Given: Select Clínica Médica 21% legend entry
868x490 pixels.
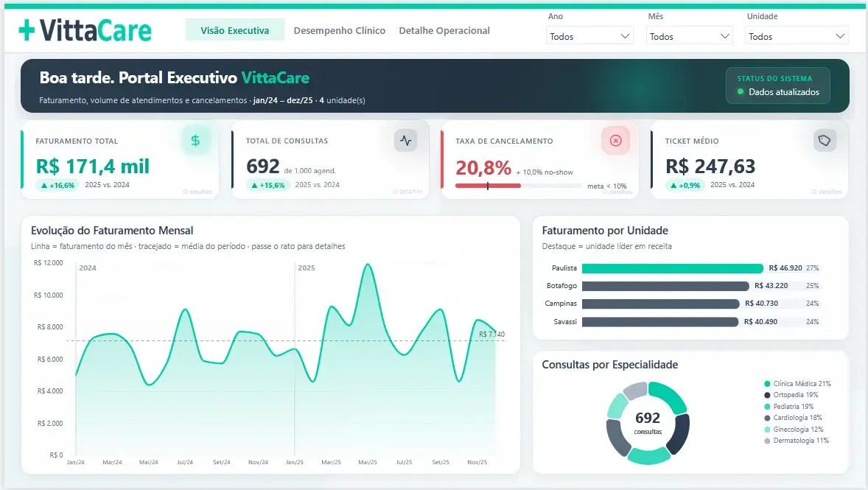Looking at the screenshot, I should click(x=798, y=384).
